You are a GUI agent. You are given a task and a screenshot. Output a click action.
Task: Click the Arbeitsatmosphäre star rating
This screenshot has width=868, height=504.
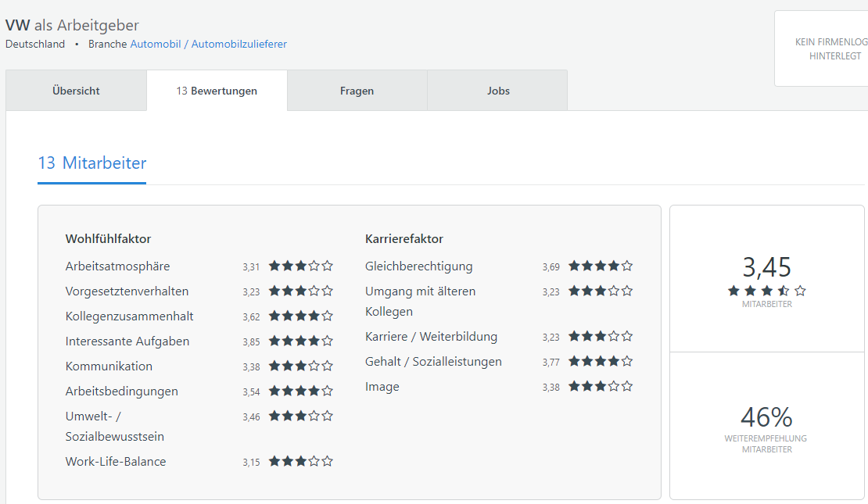pyautogui.click(x=301, y=266)
